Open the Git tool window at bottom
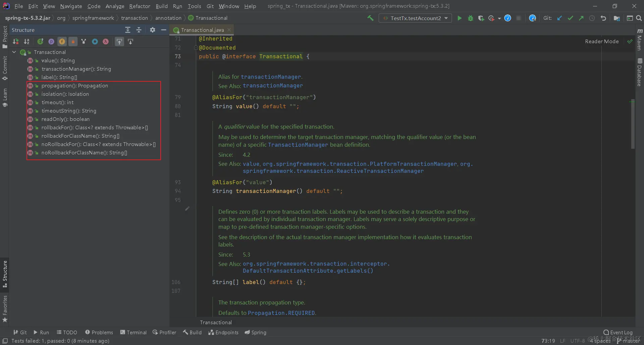This screenshot has height=345, width=644. click(x=20, y=333)
